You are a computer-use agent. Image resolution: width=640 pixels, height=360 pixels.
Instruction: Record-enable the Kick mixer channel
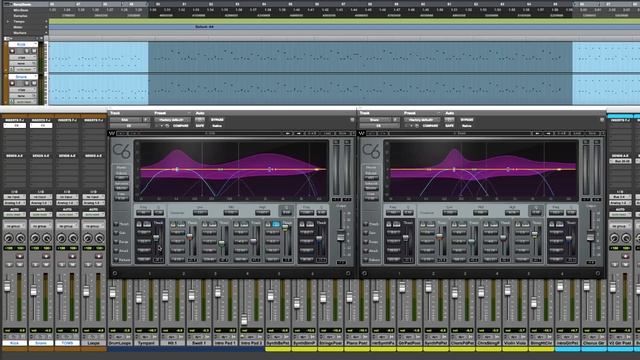(x=20, y=256)
